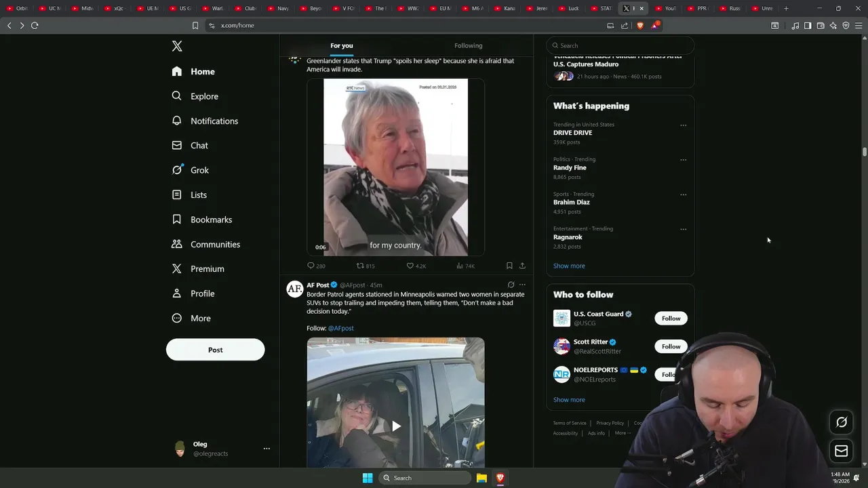Viewport: 868px width, 488px height.
Task: Click the share icon in address bar
Action: (625, 25)
